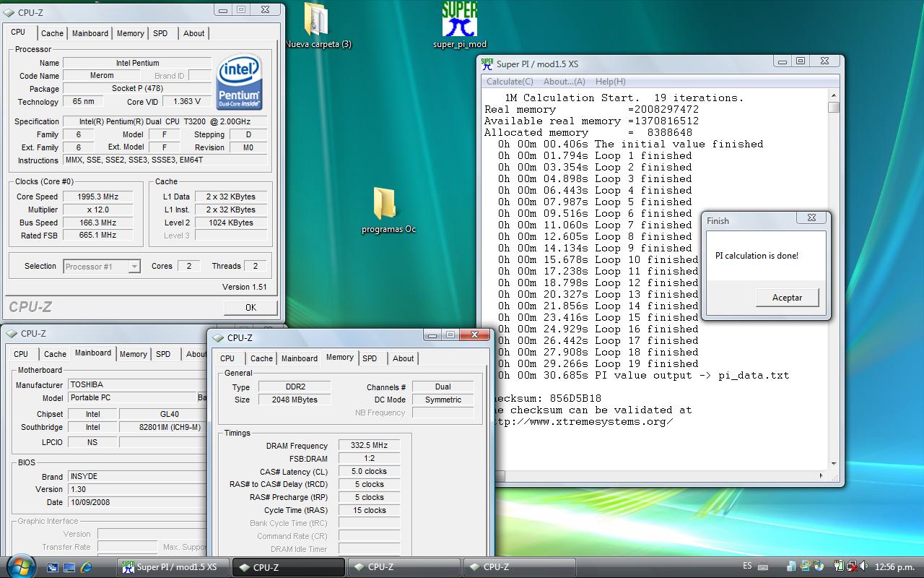Click title bar icon of top CPU-Z window
The image size is (924, 578).
click(x=9, y=12)
